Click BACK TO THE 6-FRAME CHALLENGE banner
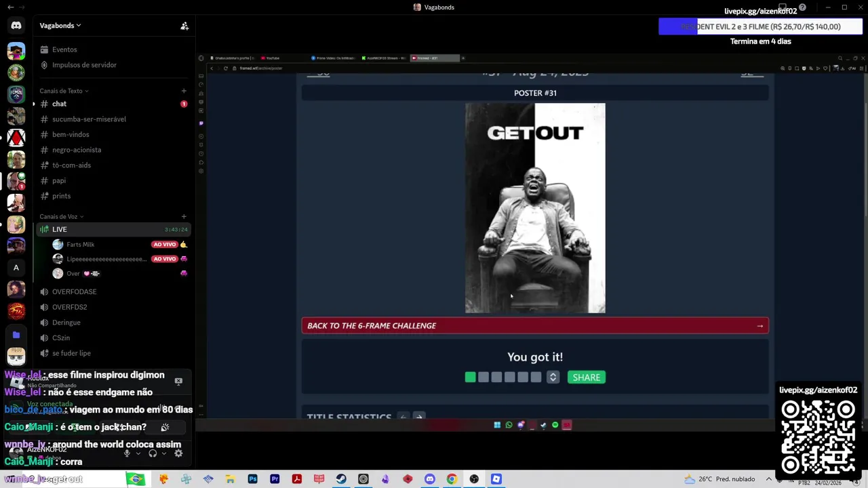 coord(535,326)
